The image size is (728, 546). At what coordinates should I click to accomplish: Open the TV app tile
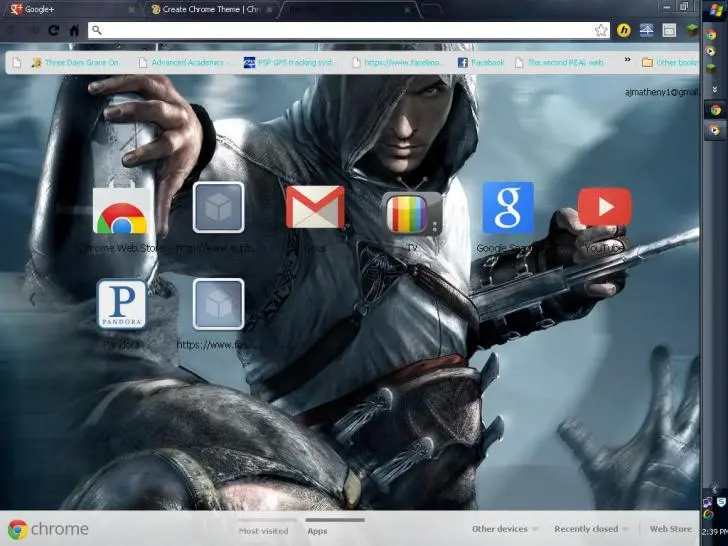pos(412,211)
